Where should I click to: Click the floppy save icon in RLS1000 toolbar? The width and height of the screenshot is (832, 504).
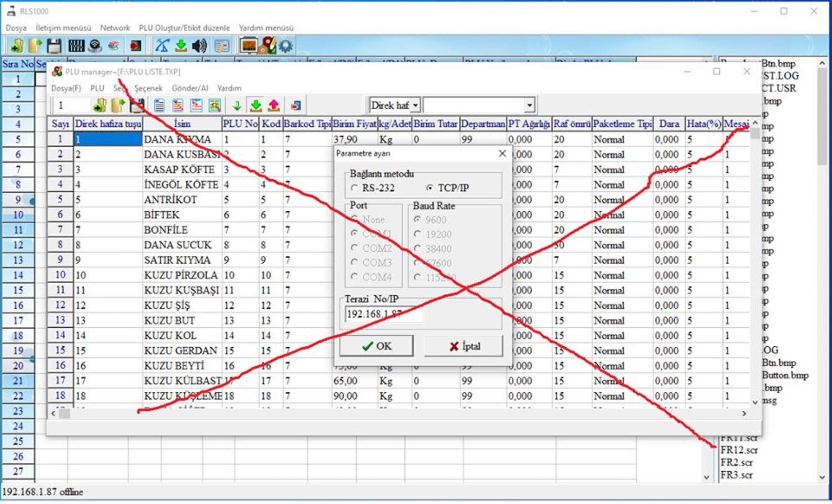coord(54,46)
